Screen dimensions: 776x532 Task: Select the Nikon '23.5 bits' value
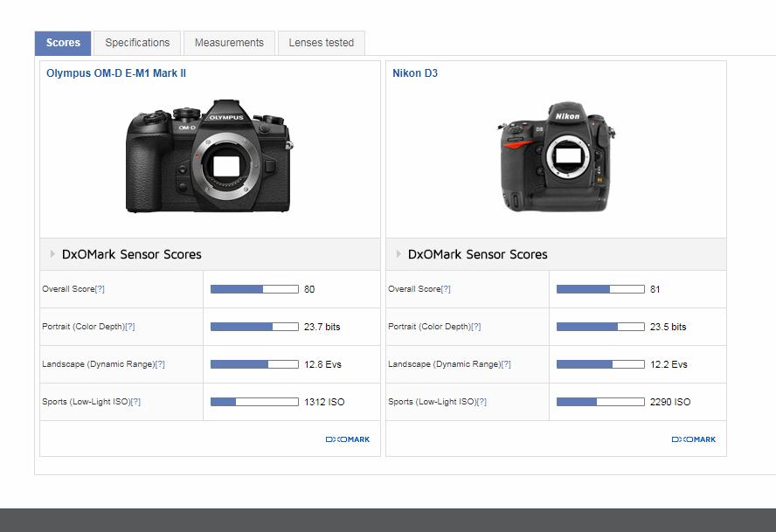point(669,327)
